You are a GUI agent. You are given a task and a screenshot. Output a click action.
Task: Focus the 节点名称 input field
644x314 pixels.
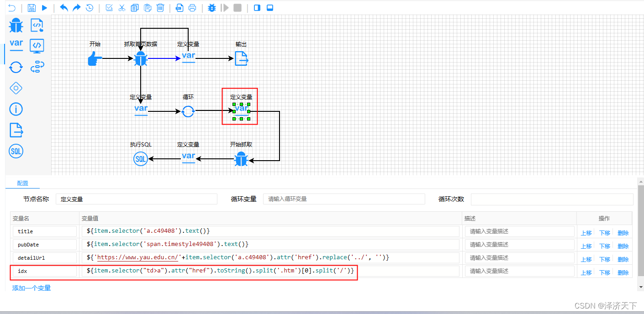pyautogui.click(x=137, y=199)
